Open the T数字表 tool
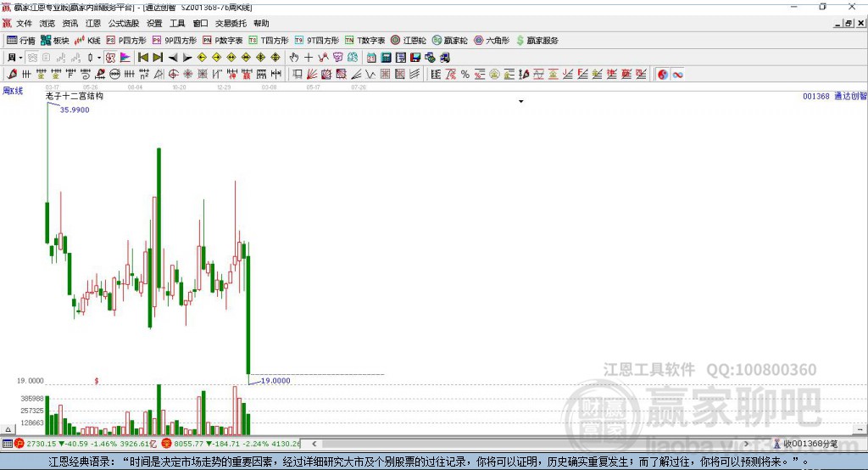The image size is (868, 470). [364, 41]
